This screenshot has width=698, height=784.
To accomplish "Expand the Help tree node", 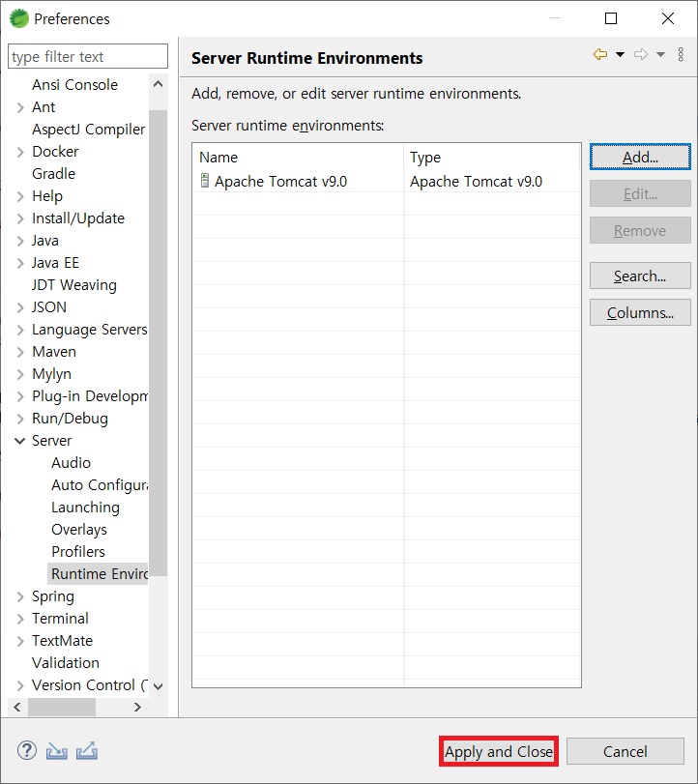I will [x=20, y=196].
